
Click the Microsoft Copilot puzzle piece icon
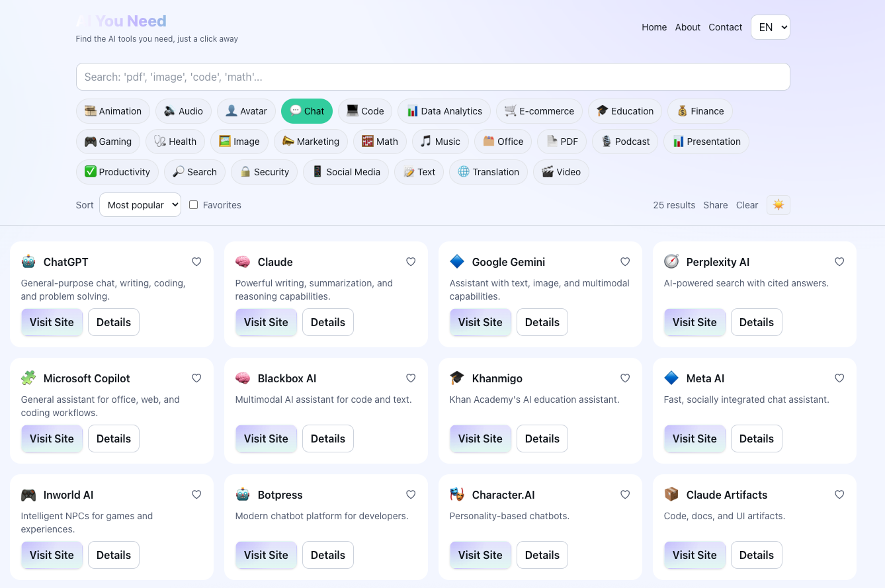coord(28,378)
